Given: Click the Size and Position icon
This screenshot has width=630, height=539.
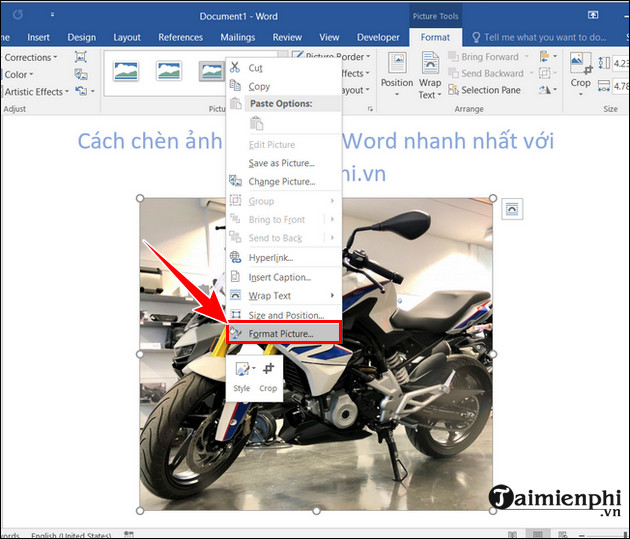Looking at the screenshot, I should coord(235,314).
